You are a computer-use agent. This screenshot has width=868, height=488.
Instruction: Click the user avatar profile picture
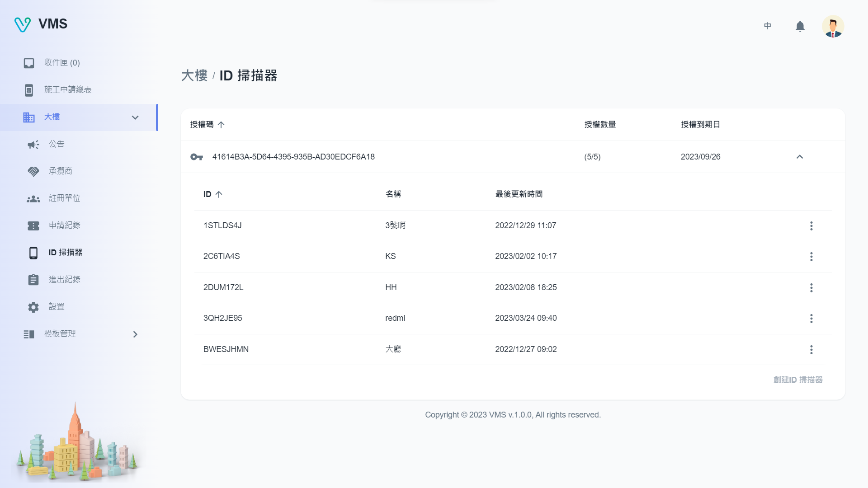coord(833,26)
